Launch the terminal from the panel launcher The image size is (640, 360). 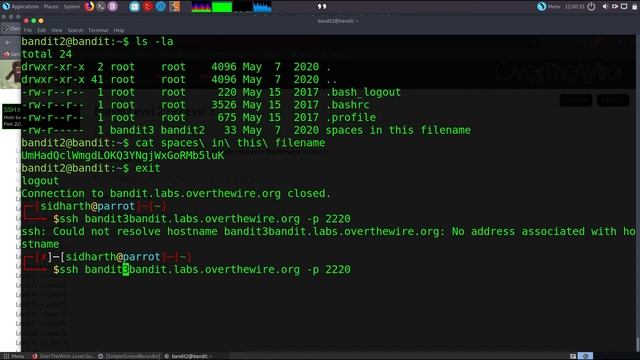point(101,6)
